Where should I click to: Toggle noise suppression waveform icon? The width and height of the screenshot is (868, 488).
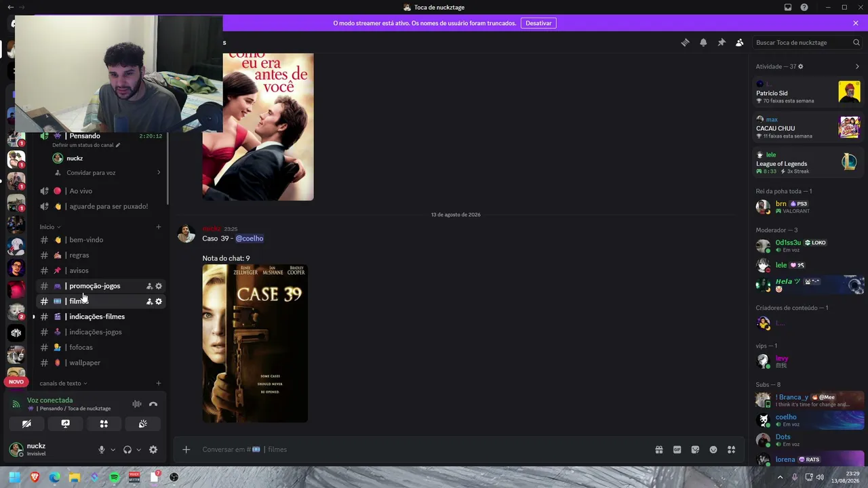click(x=137, y=404)
